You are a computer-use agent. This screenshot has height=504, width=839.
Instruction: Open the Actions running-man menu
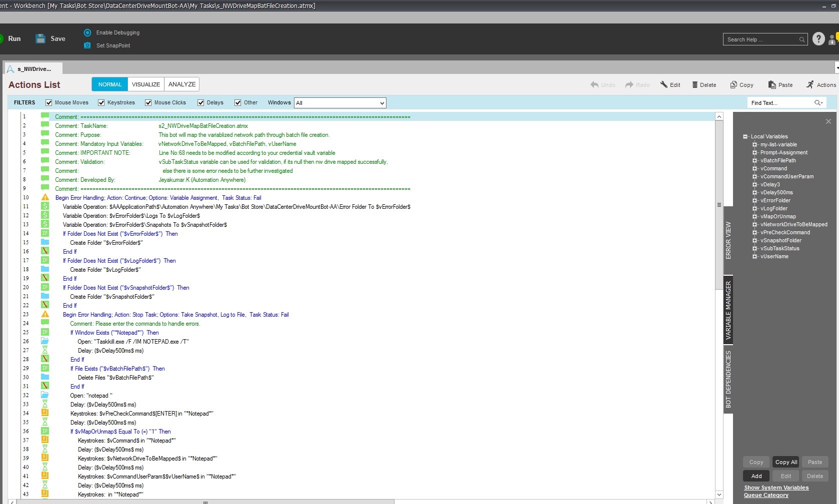[x=810, y=85]
